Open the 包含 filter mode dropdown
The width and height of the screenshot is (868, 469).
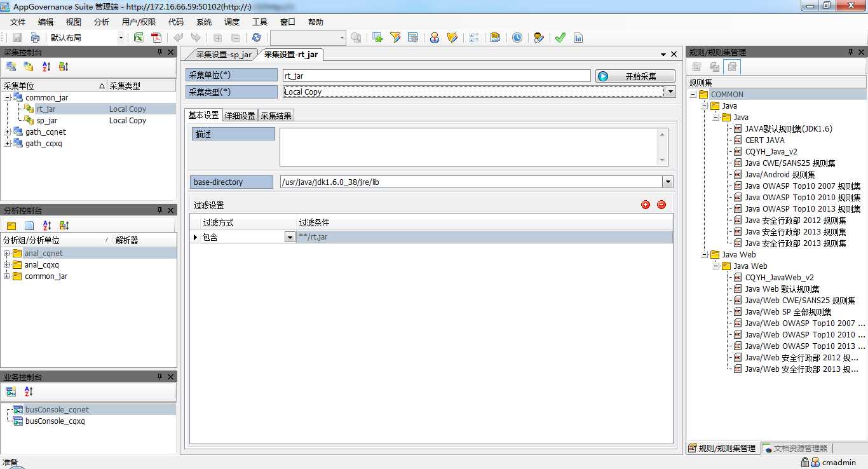coord(290,237)
